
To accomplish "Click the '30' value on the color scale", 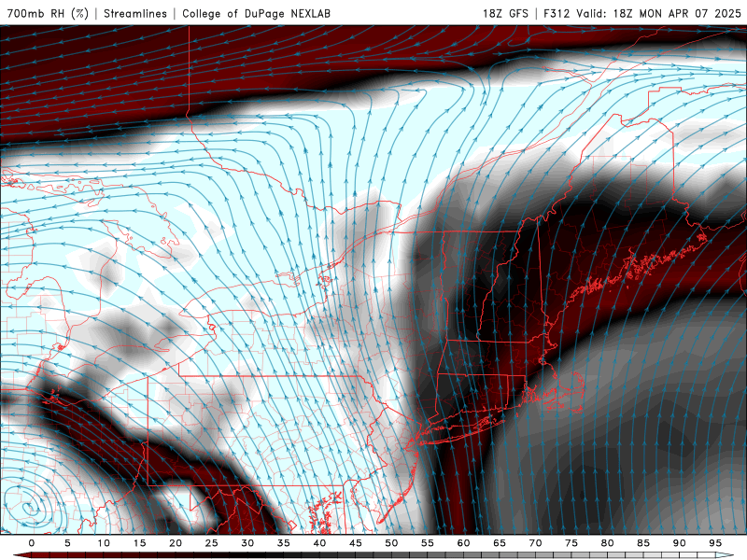I will [247, 543].
